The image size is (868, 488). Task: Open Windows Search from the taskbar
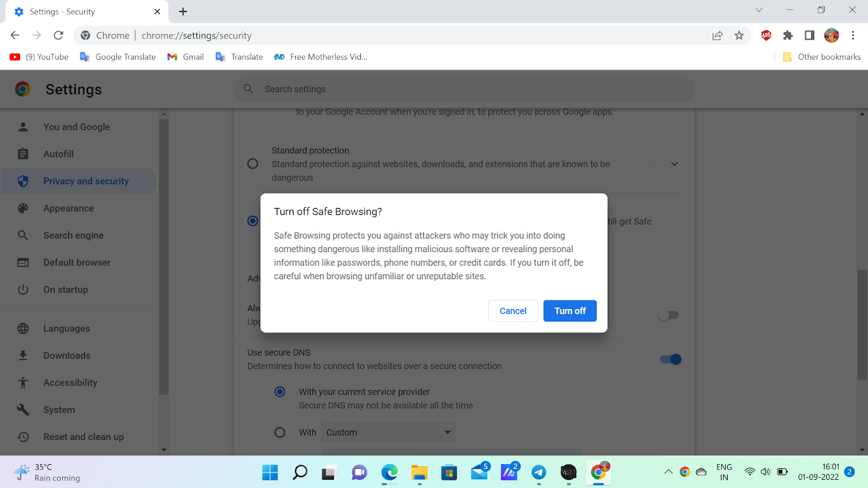coord(300,472)
